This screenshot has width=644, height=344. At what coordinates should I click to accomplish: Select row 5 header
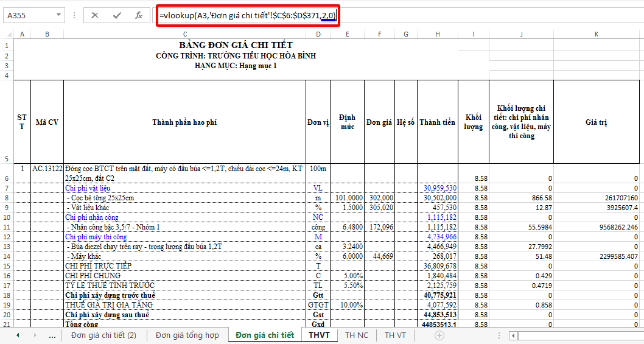pos(7,122)
